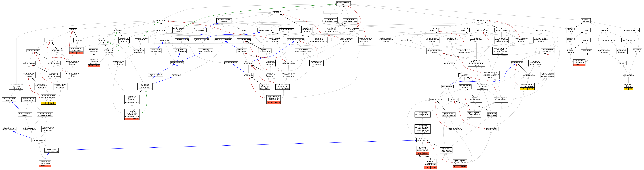
Task: Select the 'cellular component biogenesis' node
Action: (x=9, y=99)
